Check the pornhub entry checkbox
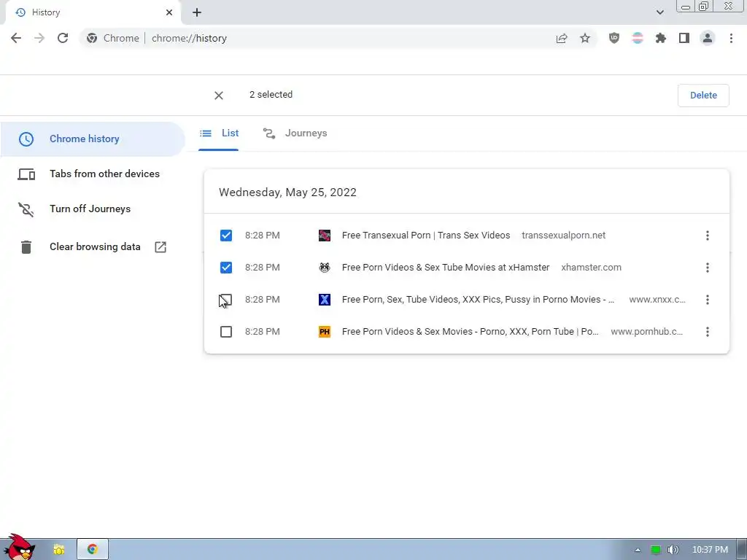The height and width of the screenshot is (560, 747). pos(226,332)
